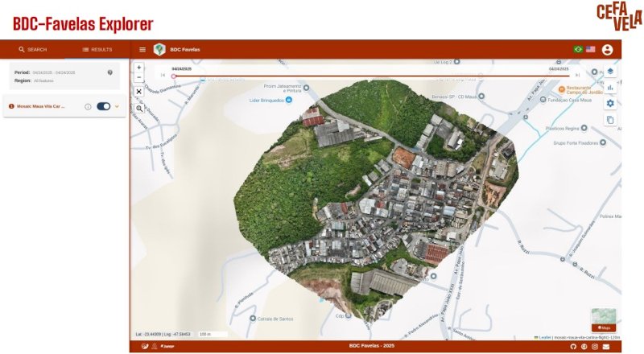
Task: Click the copy icon on the map's right toolbar
Action: (x=610, y=120)
